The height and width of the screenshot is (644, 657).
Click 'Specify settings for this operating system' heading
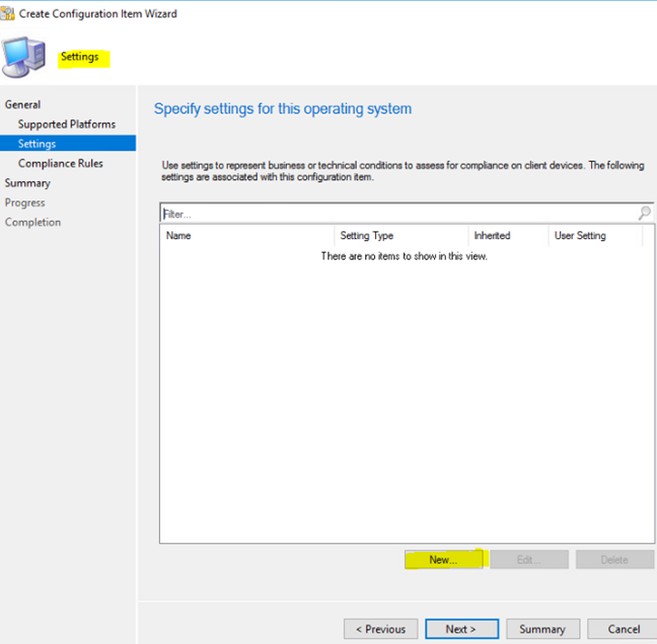pos(283,108)
